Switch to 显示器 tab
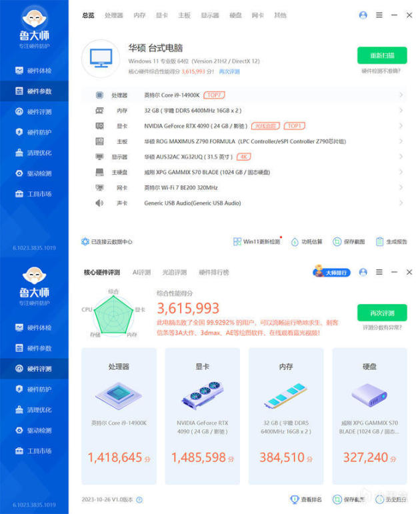The width and height of the screenshot is (420, 514). [x=210, y=15]
